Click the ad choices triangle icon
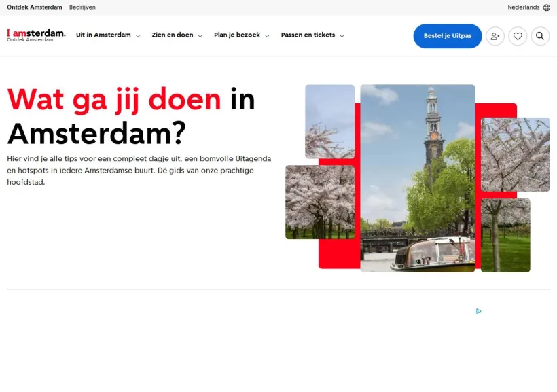Viewport: 557px width, 392px height. [x=478, y=311]
